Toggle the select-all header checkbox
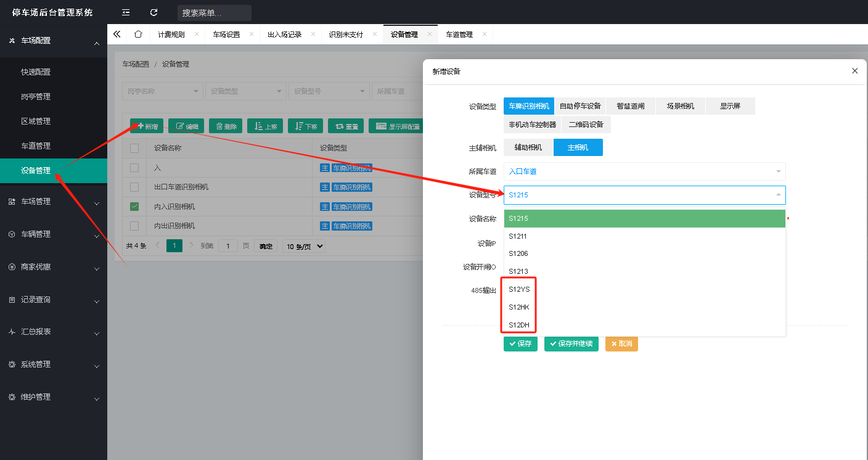This screenshot has height=460, width=868. [134, 148]
